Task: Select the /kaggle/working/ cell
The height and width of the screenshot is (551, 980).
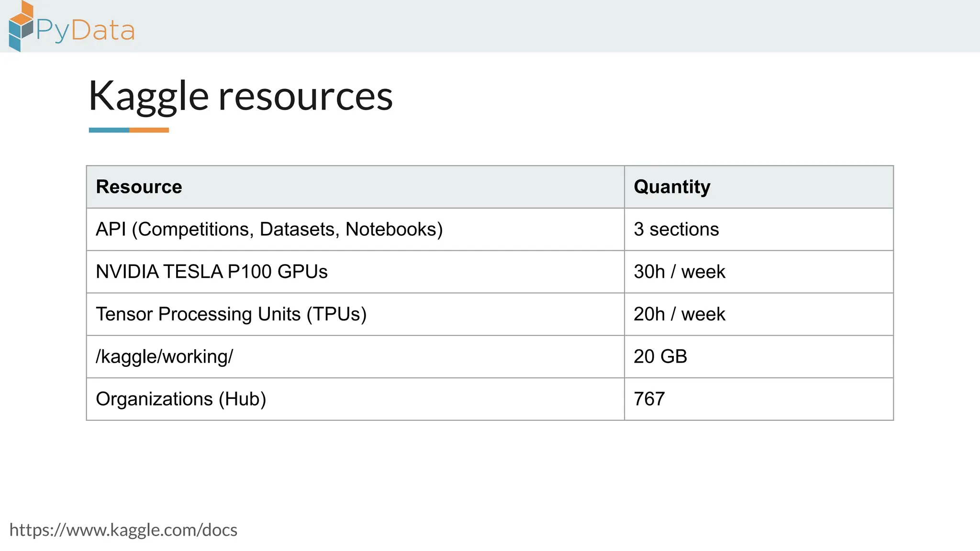Action: pos(356,357)
